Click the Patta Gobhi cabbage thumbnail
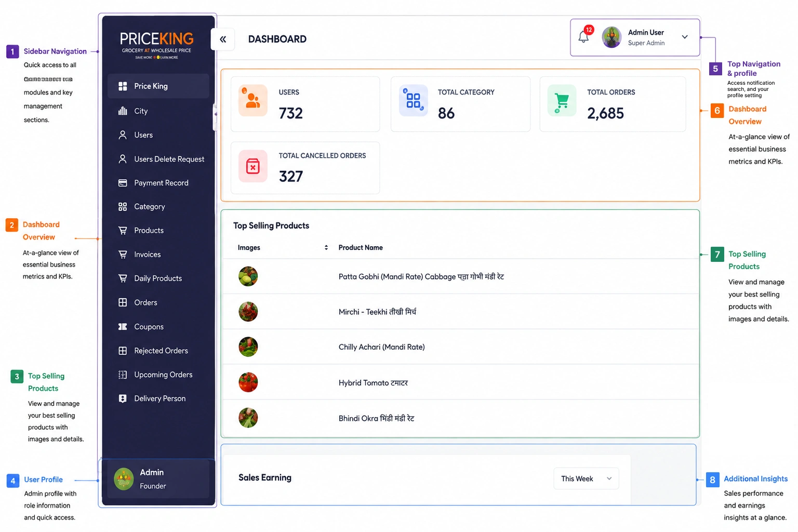The image size is (798, 532). point(248,276)
